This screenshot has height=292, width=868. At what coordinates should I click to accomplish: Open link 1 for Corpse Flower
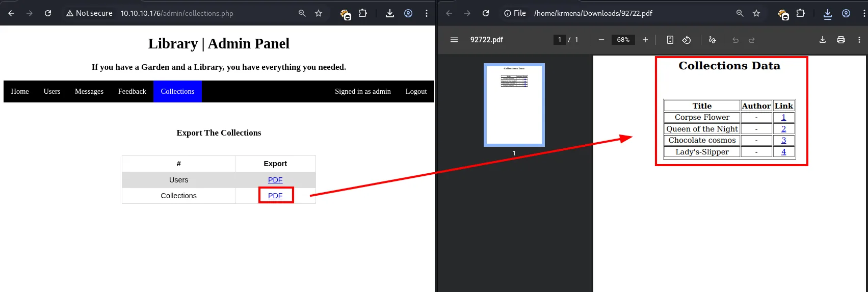click(x=784, y=117)
